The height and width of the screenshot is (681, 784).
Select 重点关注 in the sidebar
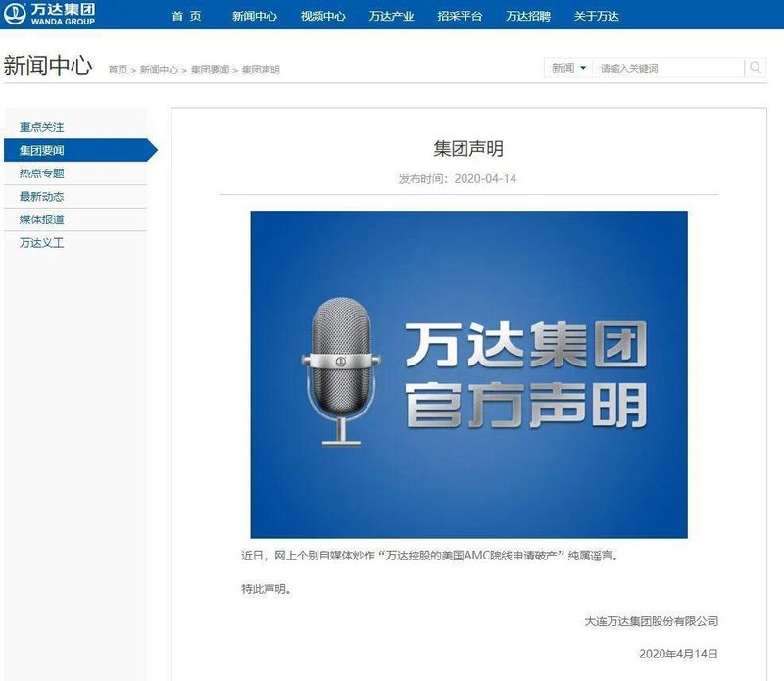click(x=75, y=127)
